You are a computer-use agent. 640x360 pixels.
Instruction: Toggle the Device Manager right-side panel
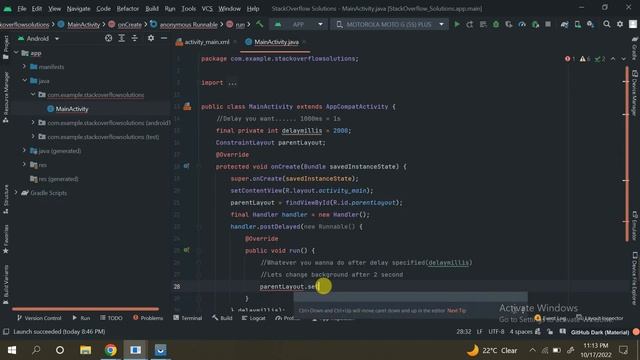pyautogui.click(x=635, y=93)
